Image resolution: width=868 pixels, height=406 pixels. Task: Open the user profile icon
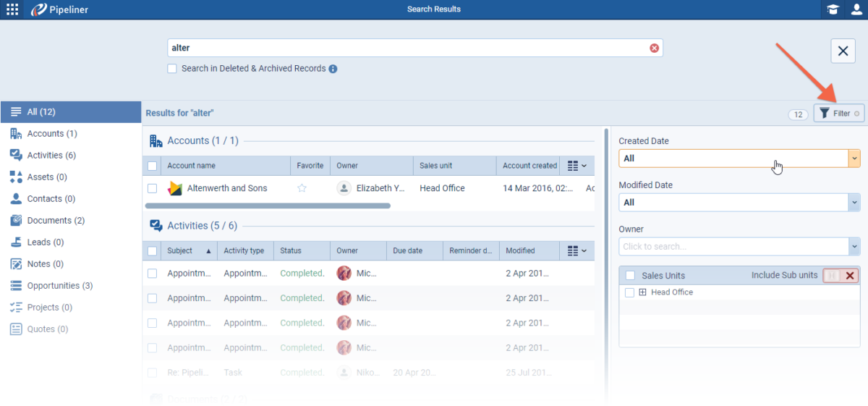(856, 9)
